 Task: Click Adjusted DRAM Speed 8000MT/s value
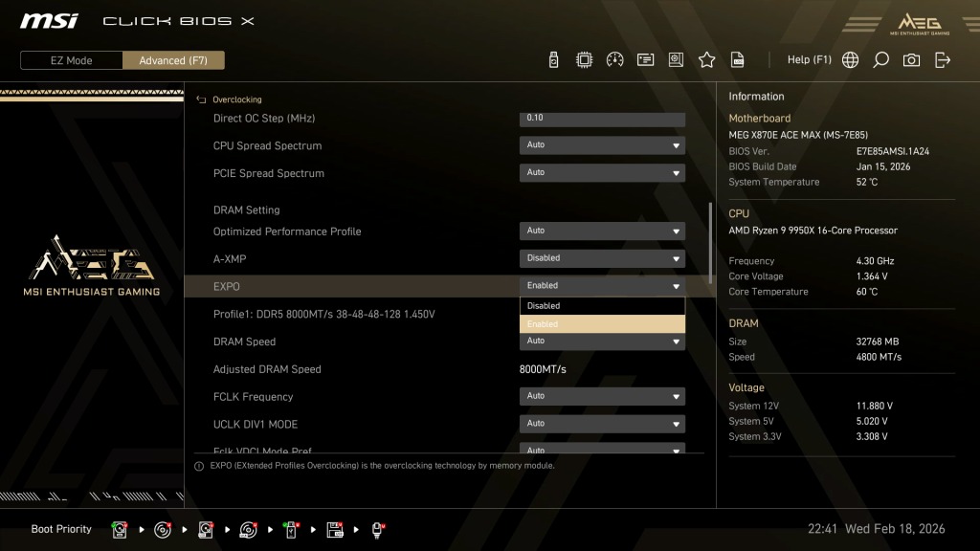click(543, 369)
